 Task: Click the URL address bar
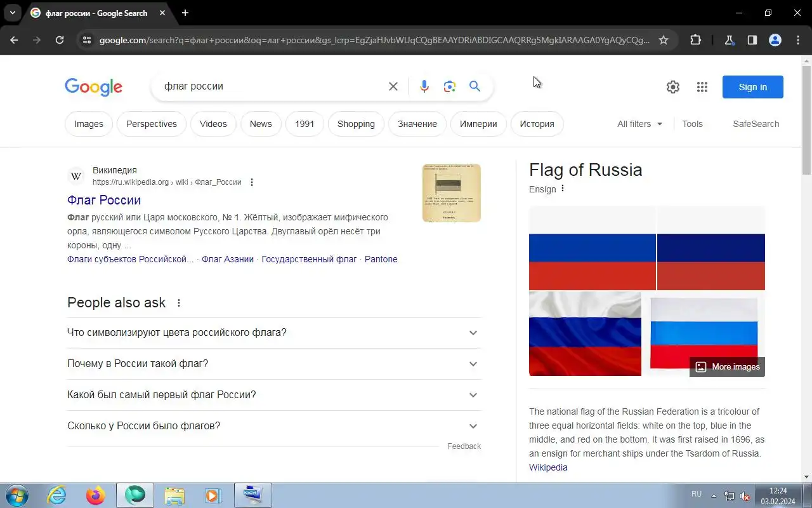pyautogui.click(x=374, y=40)
